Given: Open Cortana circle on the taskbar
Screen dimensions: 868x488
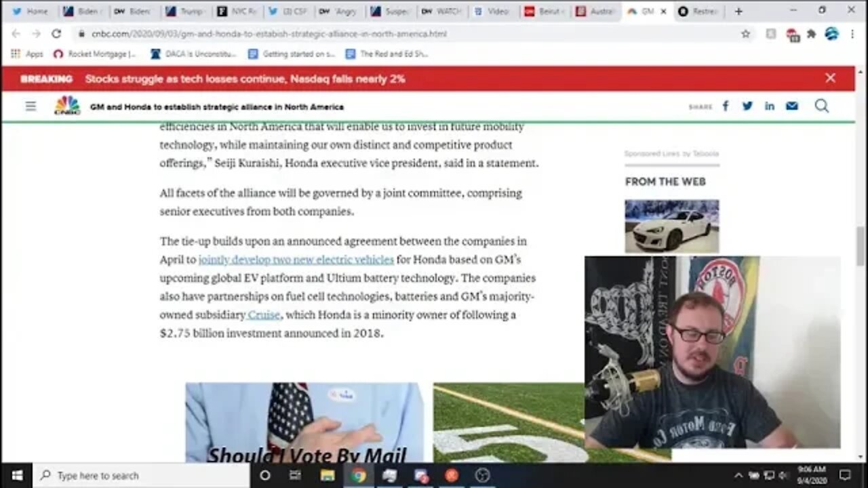Looking at the screenshot, I should point(264,475).
